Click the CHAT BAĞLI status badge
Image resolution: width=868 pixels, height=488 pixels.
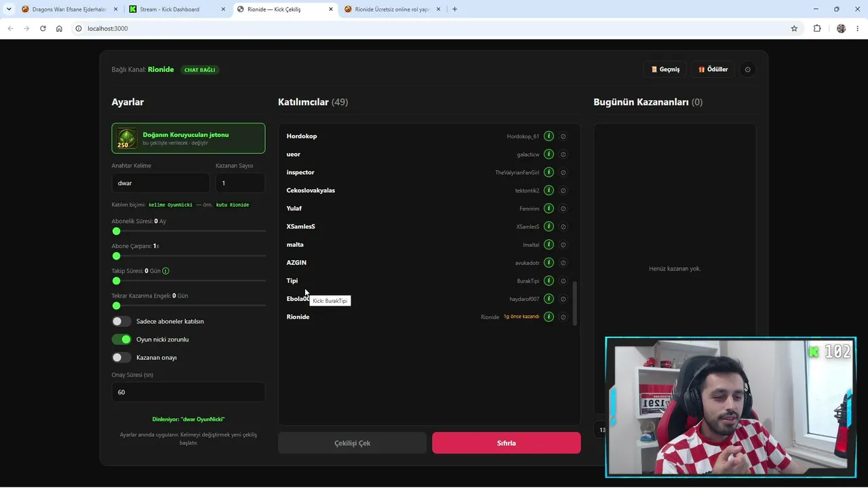click(x=200, y=70)
